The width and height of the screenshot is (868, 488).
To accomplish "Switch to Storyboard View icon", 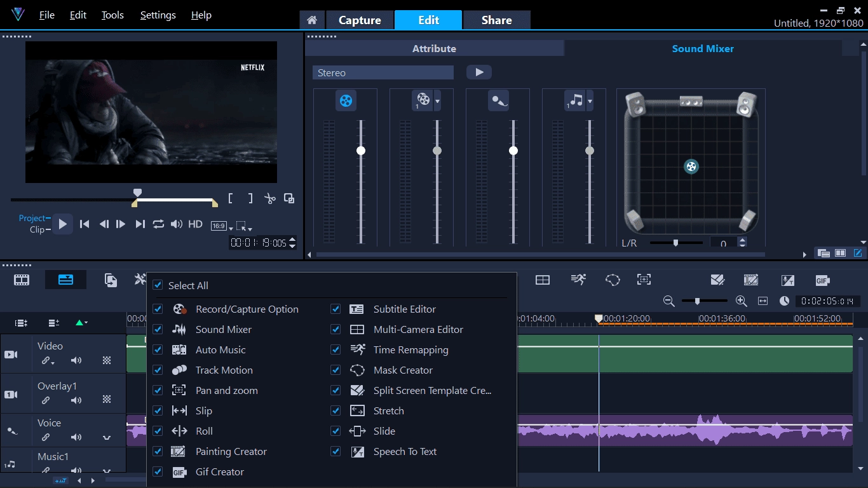I will coord(22,280).
